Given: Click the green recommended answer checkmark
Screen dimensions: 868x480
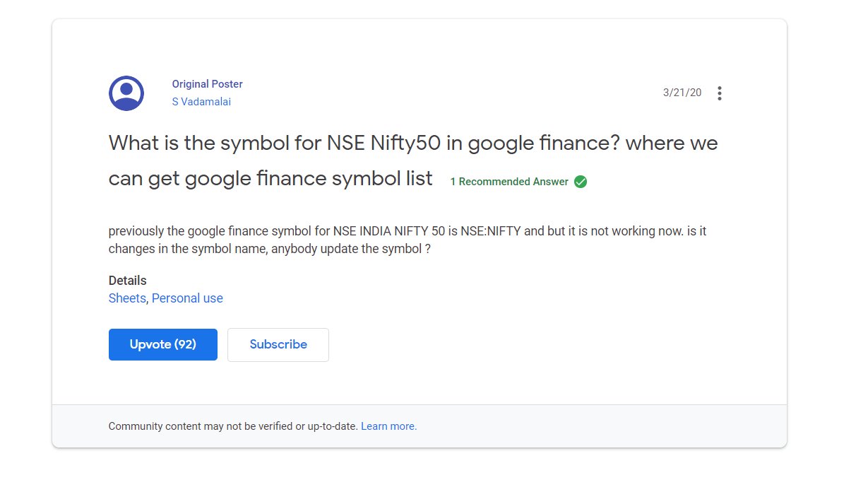Looking at the screenshot, I should click(x=581, y=182).
